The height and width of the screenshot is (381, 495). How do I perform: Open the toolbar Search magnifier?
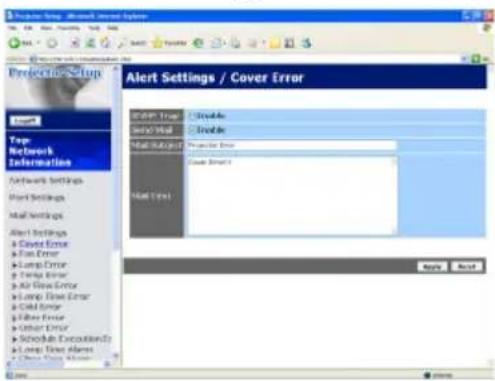tap(122, 43)
